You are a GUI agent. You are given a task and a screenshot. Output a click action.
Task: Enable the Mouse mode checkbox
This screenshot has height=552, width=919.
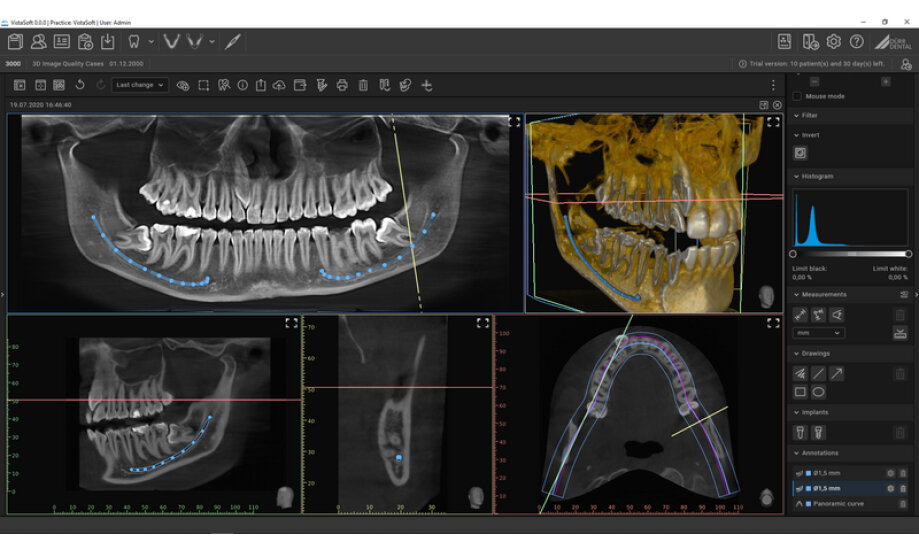coord(797,96)
